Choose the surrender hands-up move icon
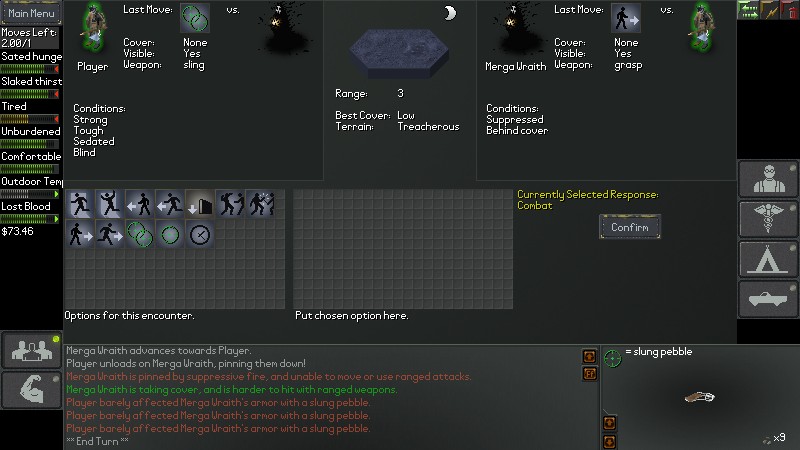Viewport: 800px width, 450px height. 109,204
